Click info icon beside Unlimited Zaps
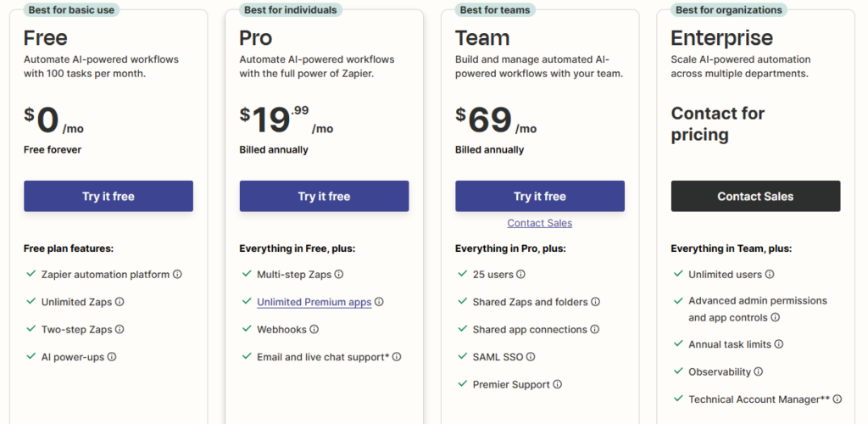Viewport: 868px width, 424px height. pyautogui.click(x=120, y=302)
